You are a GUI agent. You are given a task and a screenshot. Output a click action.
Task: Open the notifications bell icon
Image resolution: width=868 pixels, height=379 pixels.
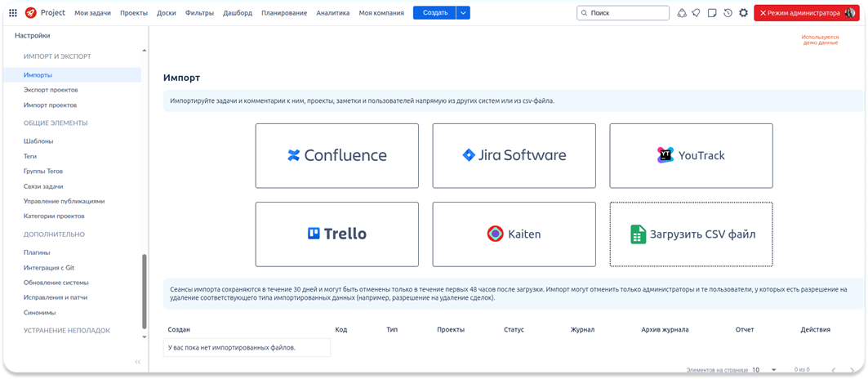tap(697, 13)
